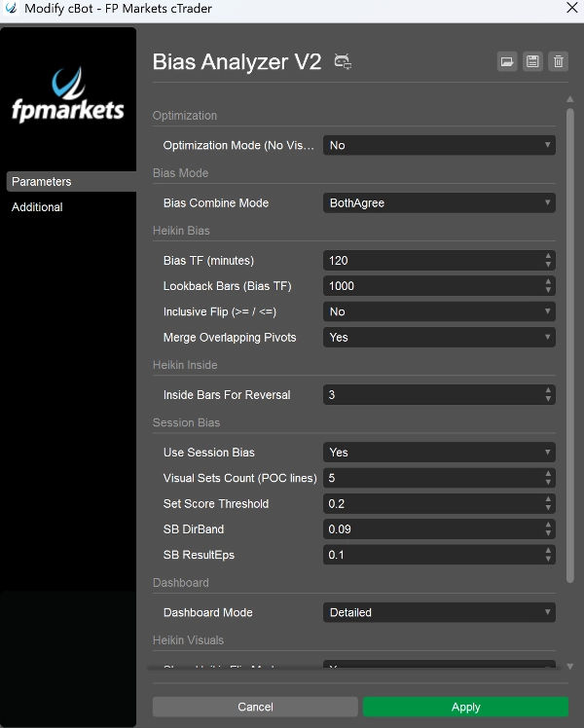
Task: Click the cBot robot icon beside title
Action: [x=343, y=61]
